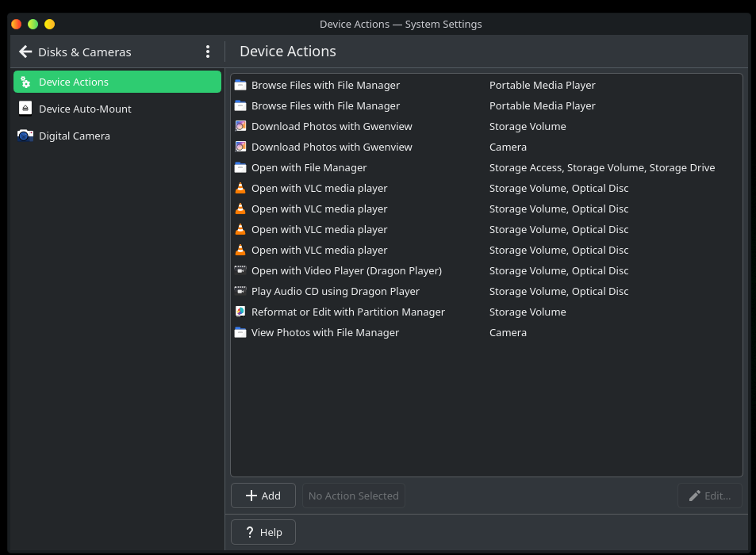Open Device Auto-Mount settings page
This screenshot has height=555, width=756.
85,109
